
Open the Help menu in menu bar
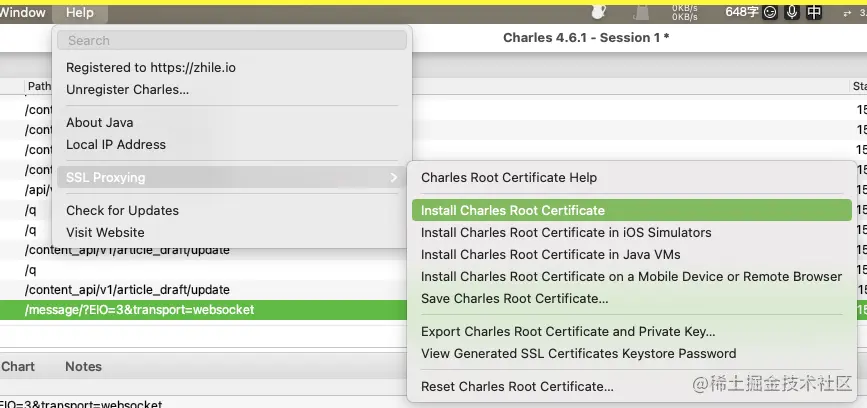[80, 12]
